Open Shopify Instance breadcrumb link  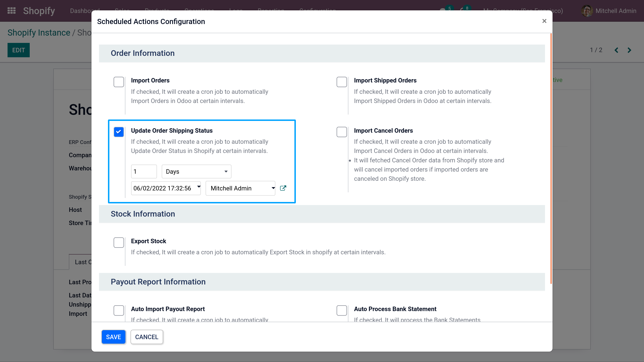tap(39, 33)
